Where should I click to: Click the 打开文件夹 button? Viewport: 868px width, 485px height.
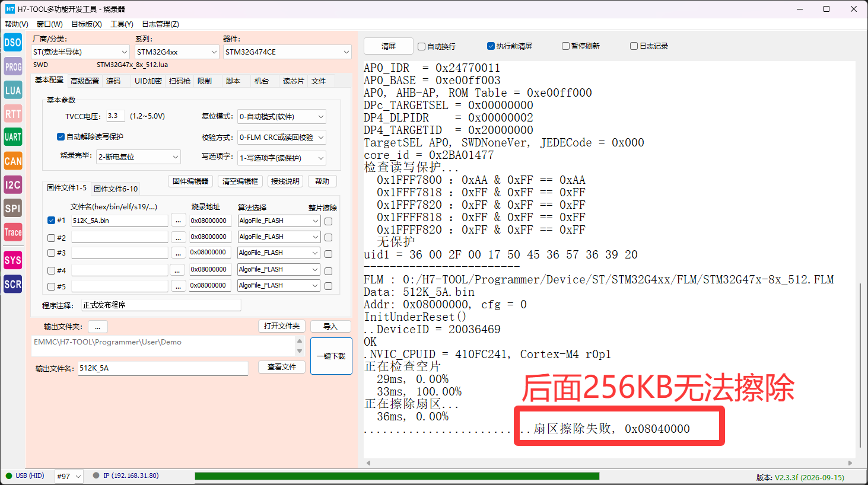pos(282,326)
